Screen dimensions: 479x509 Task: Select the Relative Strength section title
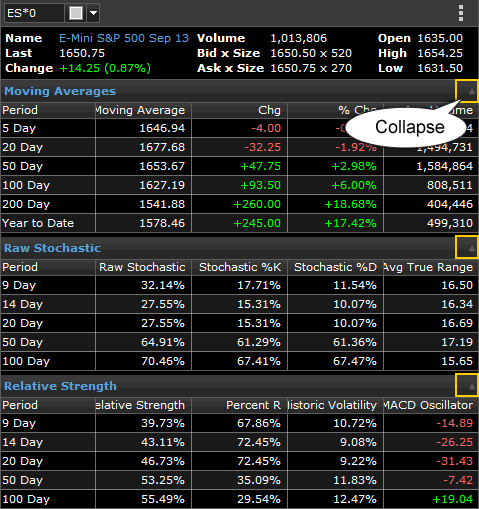(60, 386)
